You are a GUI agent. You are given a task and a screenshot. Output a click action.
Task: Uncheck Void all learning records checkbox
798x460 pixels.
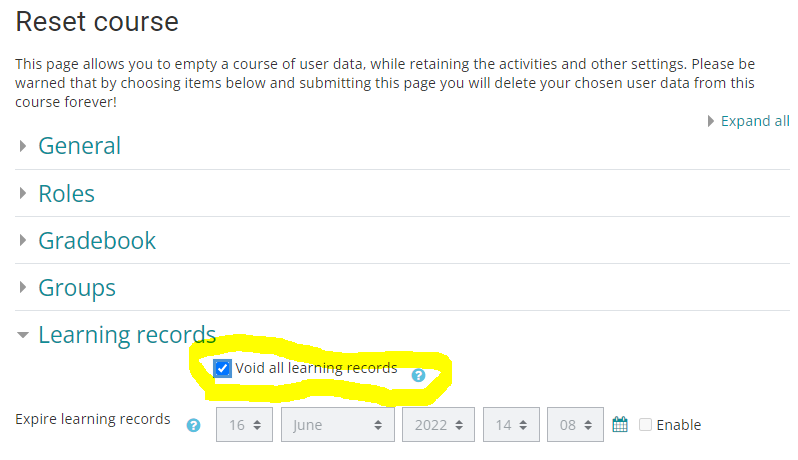(x=223, y=368)
